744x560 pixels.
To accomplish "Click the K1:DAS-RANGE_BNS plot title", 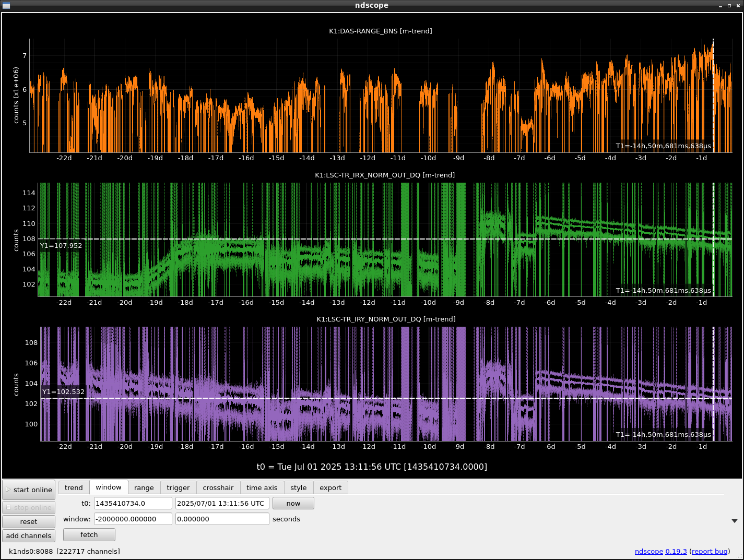I will (381, 31).
